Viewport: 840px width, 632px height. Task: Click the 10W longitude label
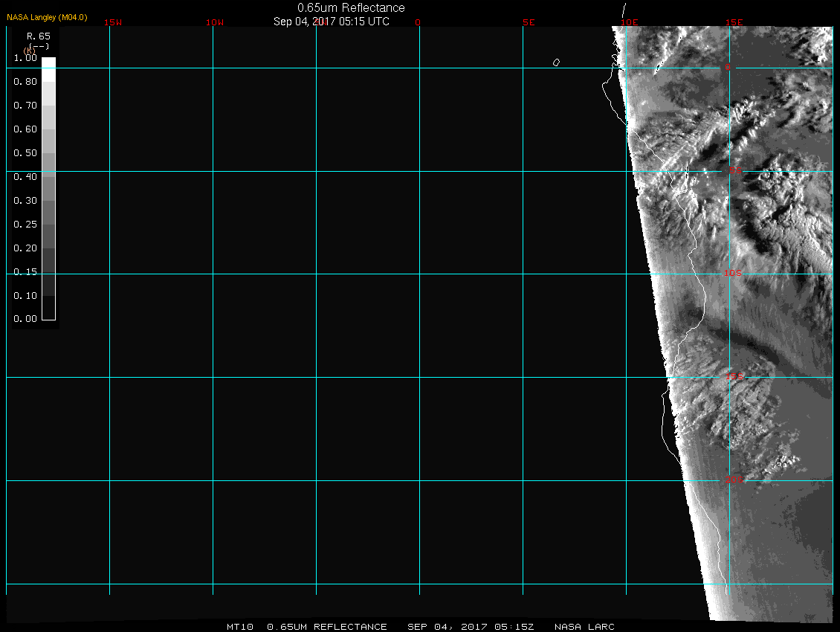click(215, 22)
